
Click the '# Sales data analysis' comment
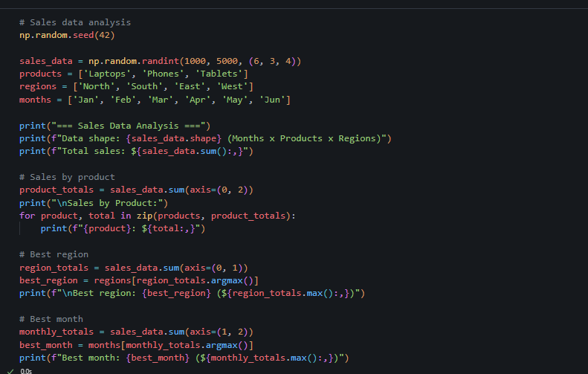(x=75, y=22)
